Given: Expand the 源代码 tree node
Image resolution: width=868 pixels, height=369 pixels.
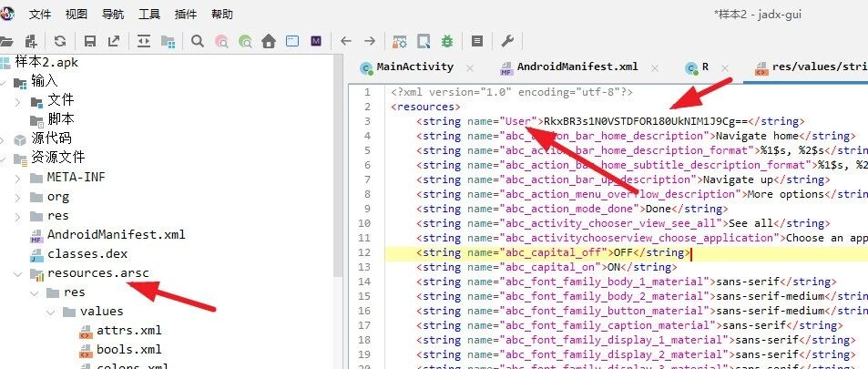Looking at the screenshot, I should (3, 140).
